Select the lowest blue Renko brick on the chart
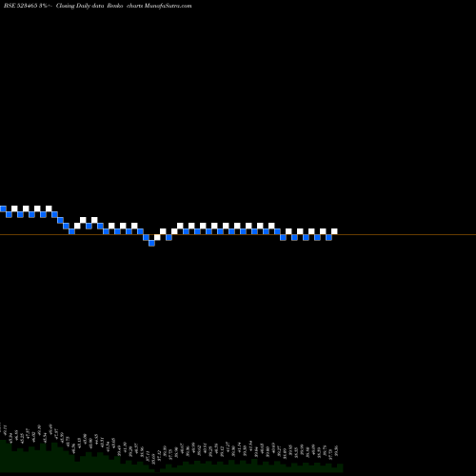Viewport: 476px width, 476px height. click(151, 243)
